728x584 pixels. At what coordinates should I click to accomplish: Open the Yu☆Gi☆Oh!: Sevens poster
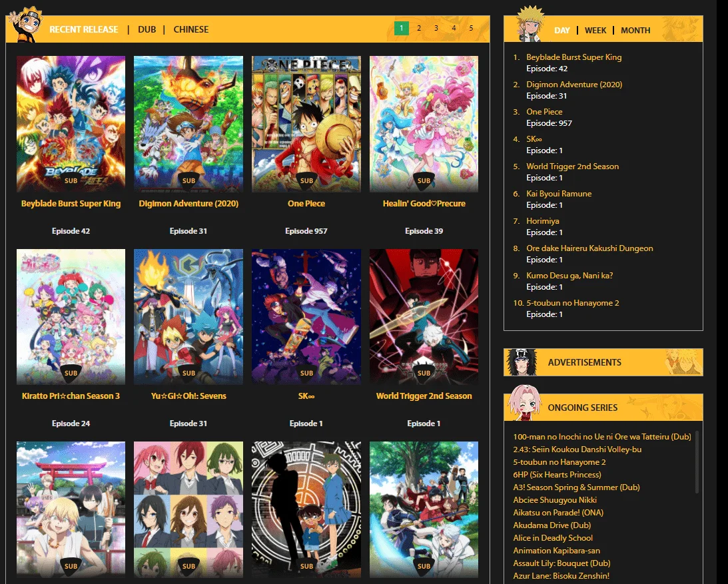(188, 316)
